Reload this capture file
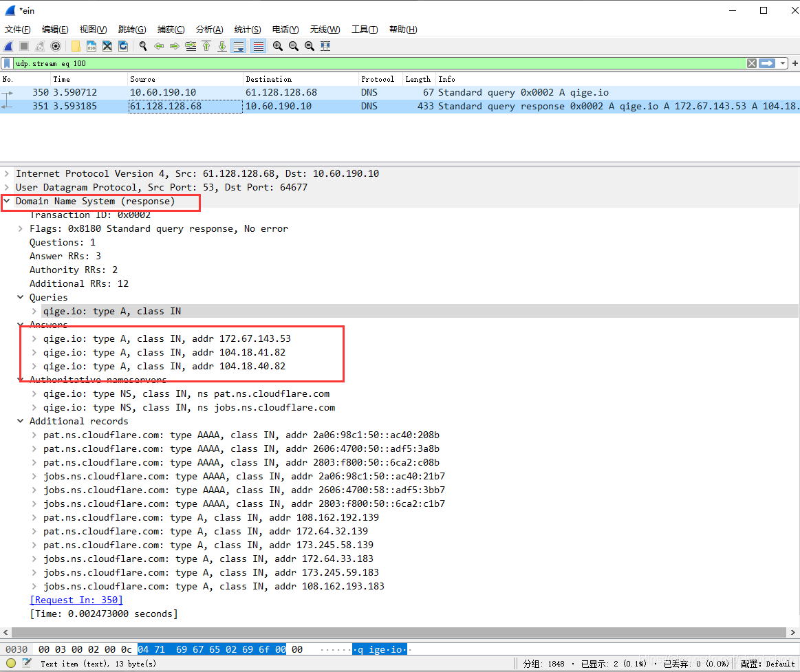Image resolution: width=800 pixels, height=672 pixels. pos(123,47)
